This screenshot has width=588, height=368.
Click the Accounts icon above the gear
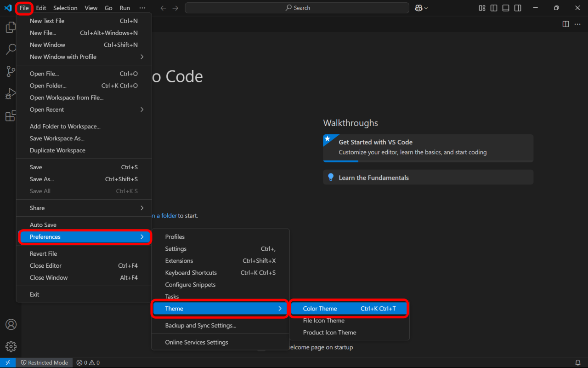click(11, 324)
